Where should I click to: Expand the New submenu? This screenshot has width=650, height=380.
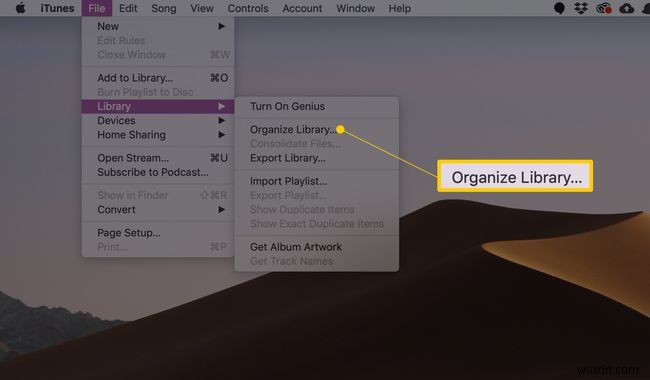158,26
